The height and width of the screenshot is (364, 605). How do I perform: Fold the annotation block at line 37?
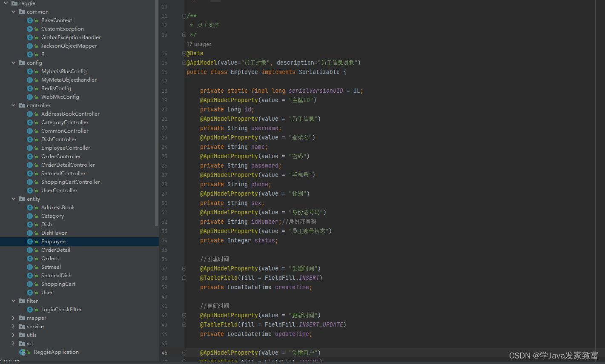(184, 269)
